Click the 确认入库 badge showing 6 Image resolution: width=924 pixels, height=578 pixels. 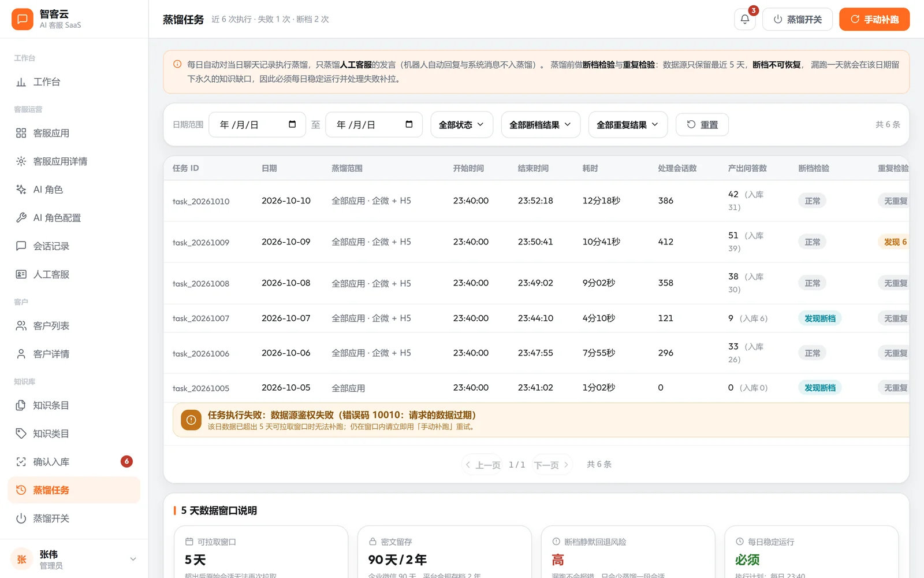point(126,461)
